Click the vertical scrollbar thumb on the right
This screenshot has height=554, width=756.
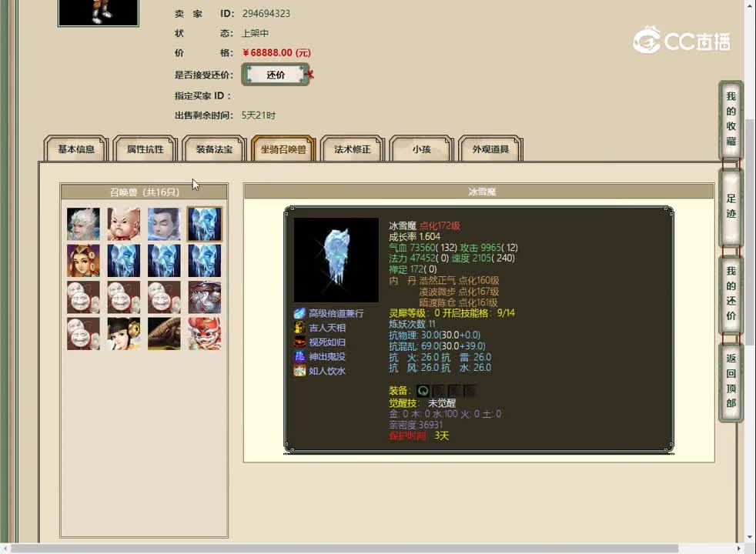pos(749,232)
